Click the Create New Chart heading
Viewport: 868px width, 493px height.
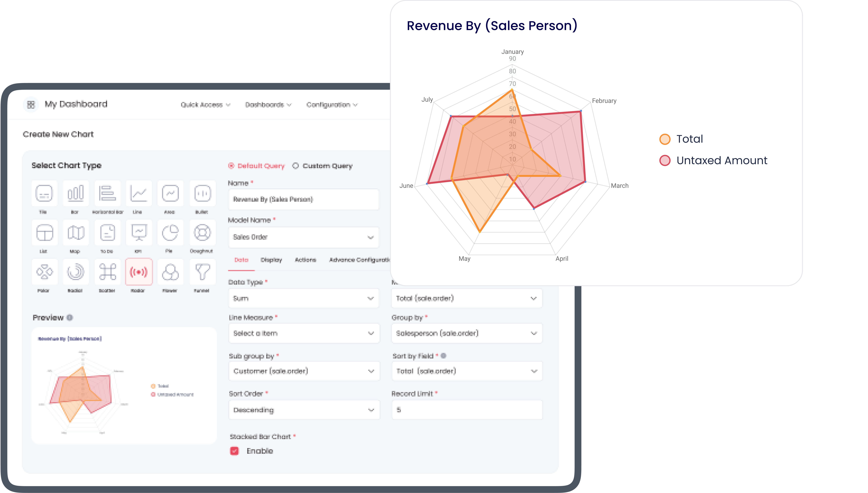coord(58,134)
